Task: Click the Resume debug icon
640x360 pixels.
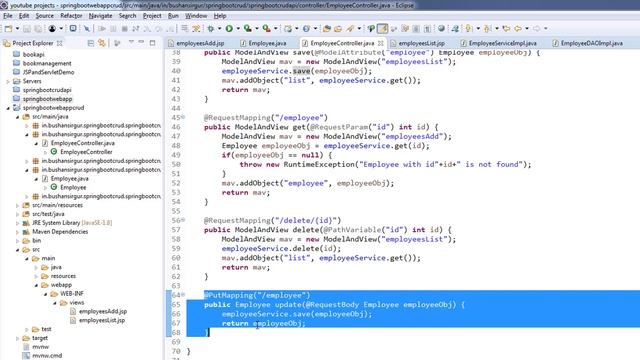Action: [102, 29]
